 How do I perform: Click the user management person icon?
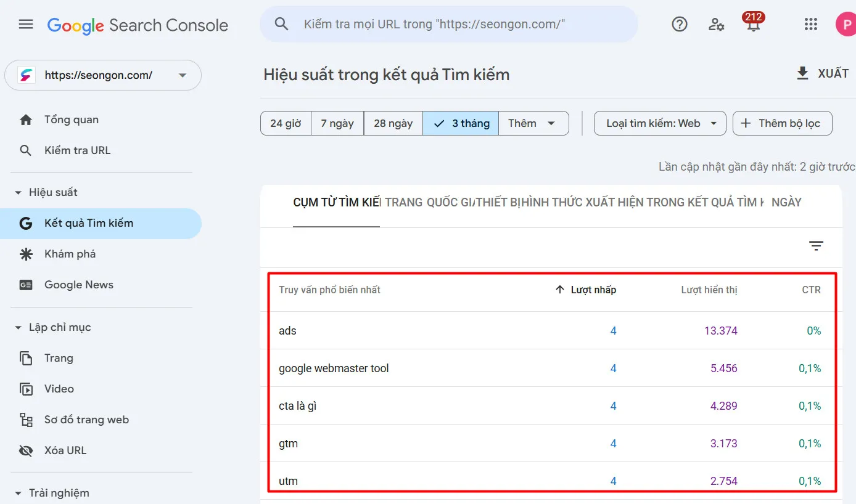coord(716,24)
